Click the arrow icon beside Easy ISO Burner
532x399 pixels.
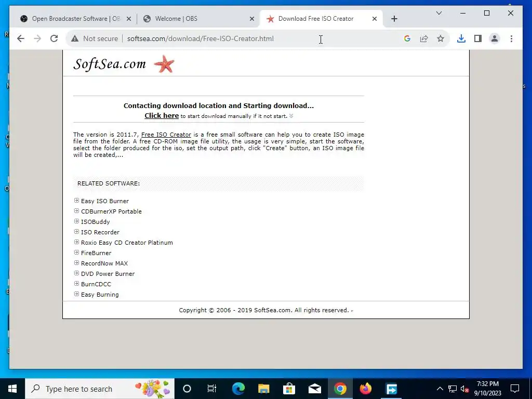coord(76,201)
